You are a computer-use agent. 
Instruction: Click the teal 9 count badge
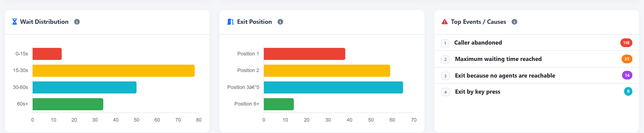pos(628,91)
